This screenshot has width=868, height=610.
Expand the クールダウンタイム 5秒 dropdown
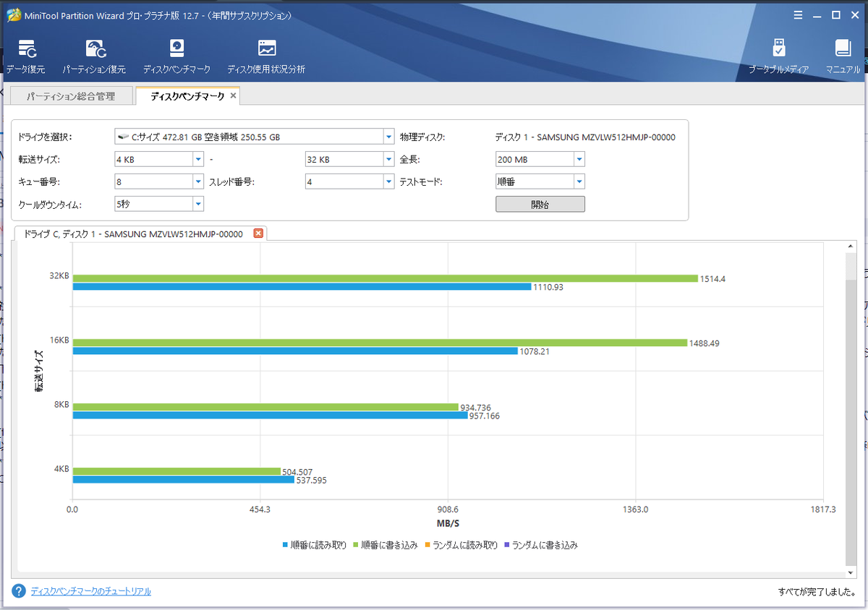pos(198,204)
